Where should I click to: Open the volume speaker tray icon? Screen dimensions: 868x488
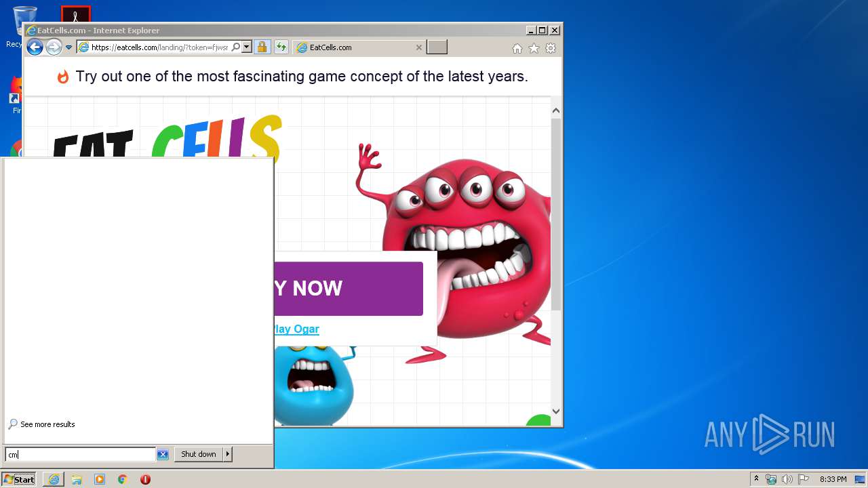pos(787,479)
